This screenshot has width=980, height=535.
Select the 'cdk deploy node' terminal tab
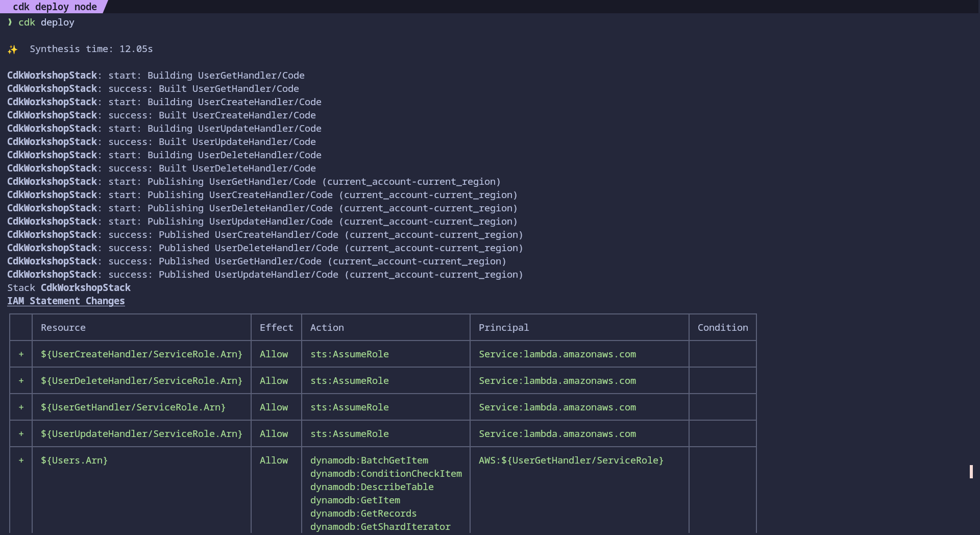coord(54,7)
